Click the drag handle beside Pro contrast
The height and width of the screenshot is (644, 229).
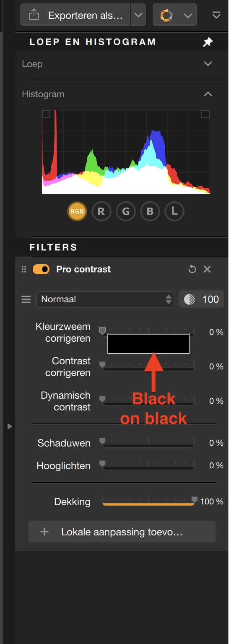click(24, 269)
